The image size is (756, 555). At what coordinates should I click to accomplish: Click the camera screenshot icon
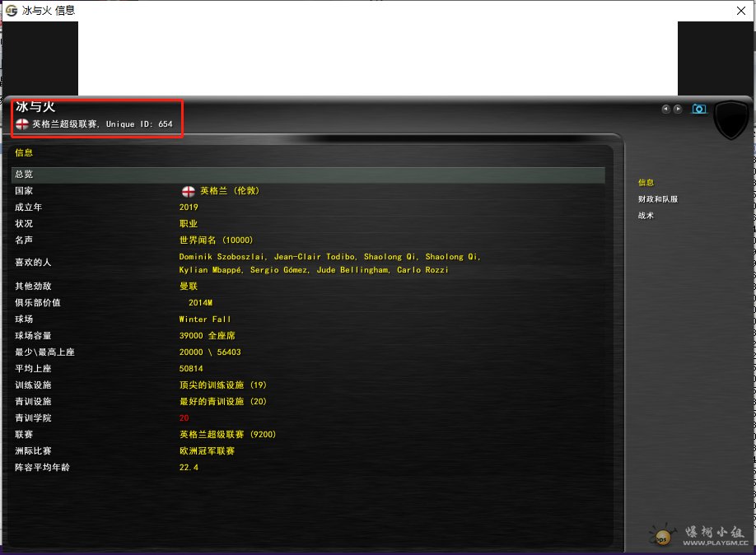tap(699, 109)
